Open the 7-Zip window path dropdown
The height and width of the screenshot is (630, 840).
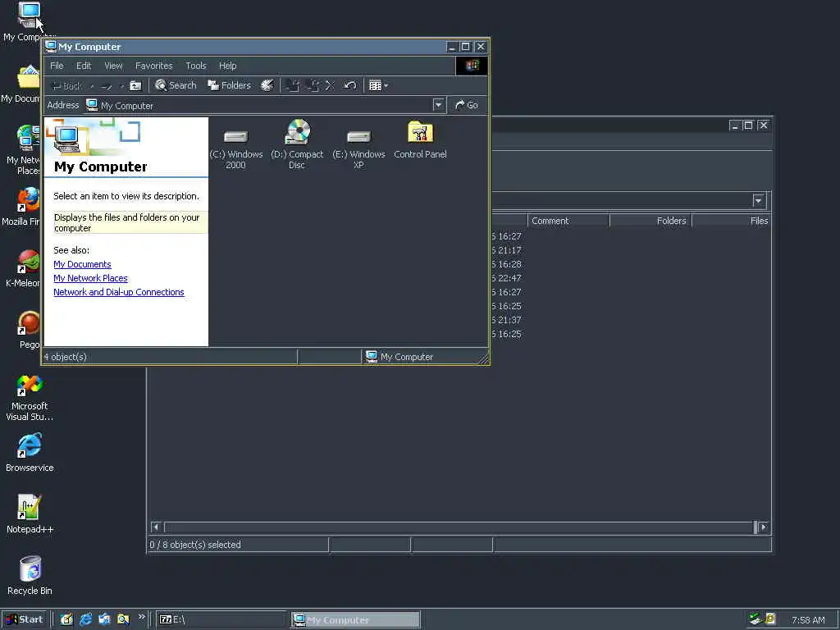pos(758,201)
